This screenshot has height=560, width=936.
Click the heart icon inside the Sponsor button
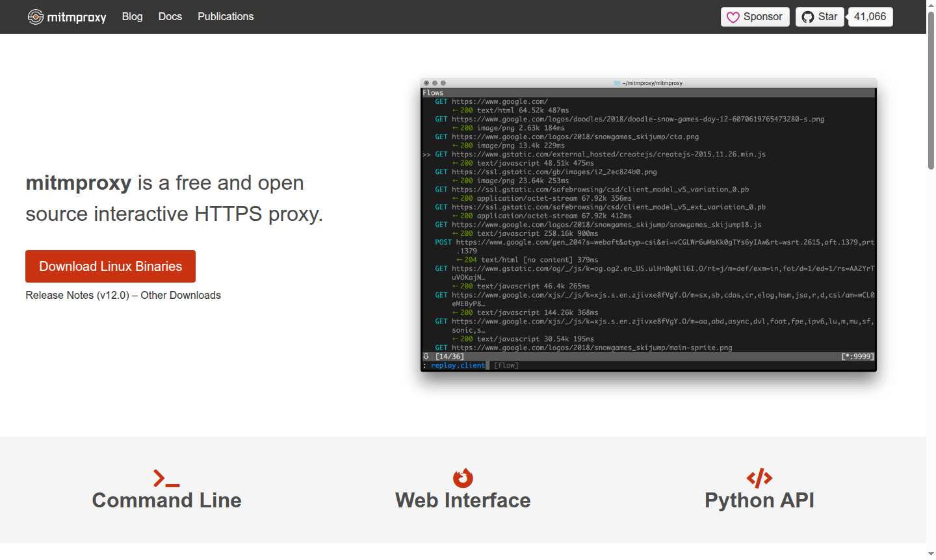coord(734,17)
